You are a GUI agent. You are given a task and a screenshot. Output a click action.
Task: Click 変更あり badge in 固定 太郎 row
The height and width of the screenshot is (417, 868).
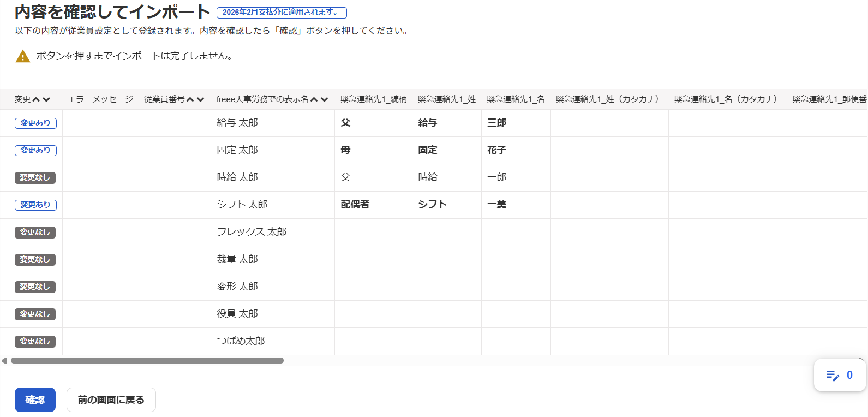click(x=35, y=151)
